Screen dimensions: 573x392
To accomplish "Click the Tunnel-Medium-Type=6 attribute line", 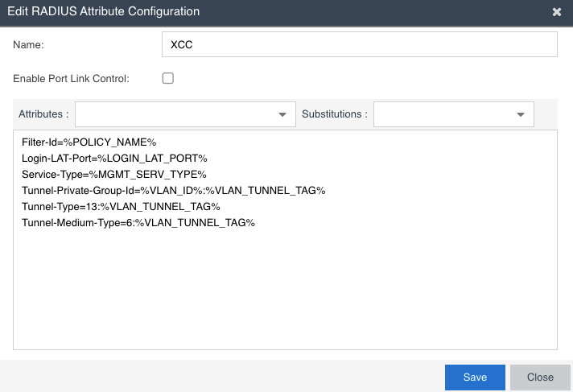I will point(138,222).
